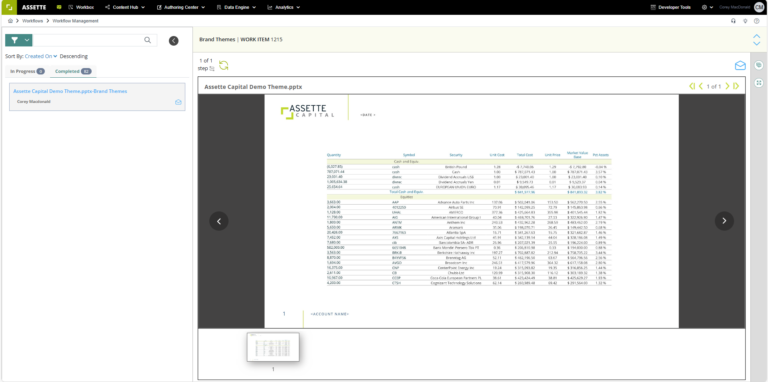Select the slide 1 thumbnail
768x382 pixels.
click(x=273, y=347)
